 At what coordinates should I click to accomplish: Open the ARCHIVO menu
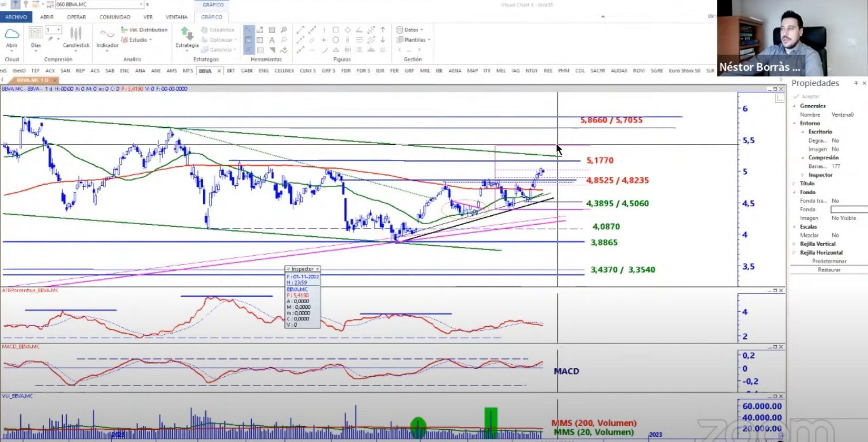(16, 17)
